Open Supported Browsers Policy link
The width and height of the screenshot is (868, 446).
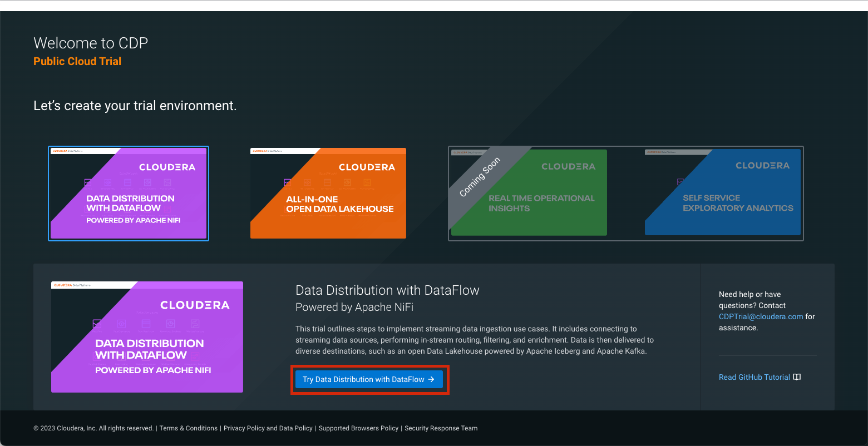[358, 428]
